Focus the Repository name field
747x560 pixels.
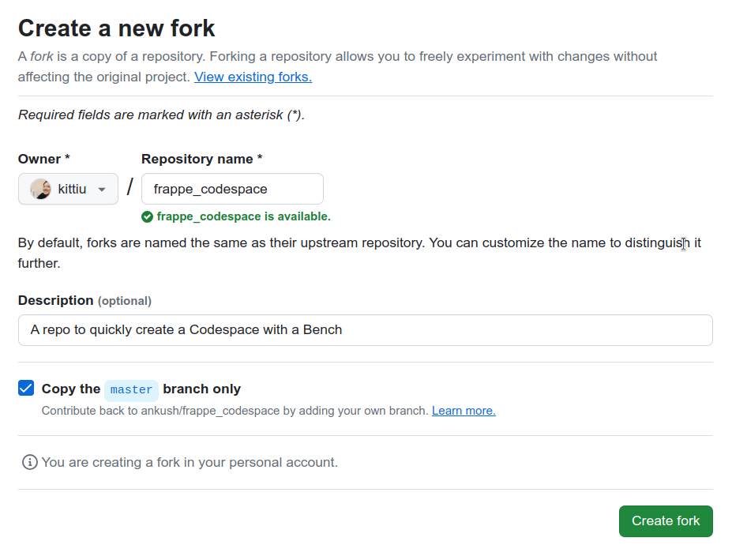click(232, 190)
